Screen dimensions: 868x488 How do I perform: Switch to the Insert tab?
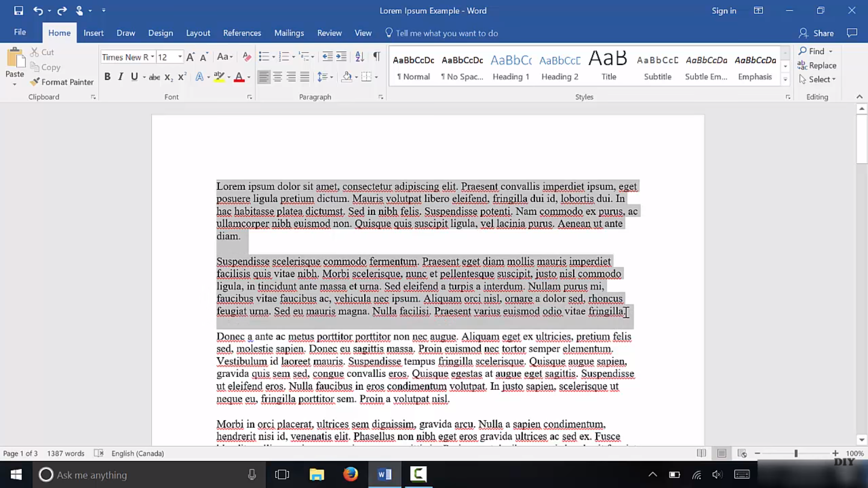(93, 33)
